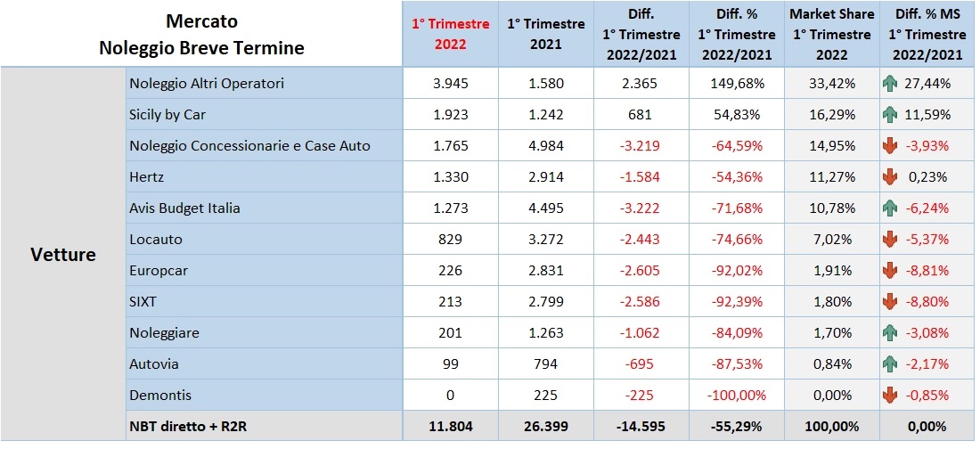
Task: Click red down arrow in SIXT row
Action: pyautogui.click(x=891, y=302)
